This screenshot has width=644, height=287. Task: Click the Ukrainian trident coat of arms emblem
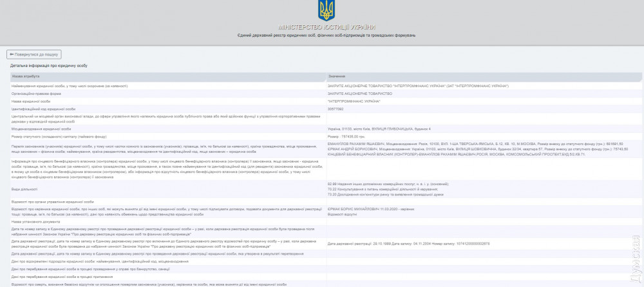(x=327, y=10)
